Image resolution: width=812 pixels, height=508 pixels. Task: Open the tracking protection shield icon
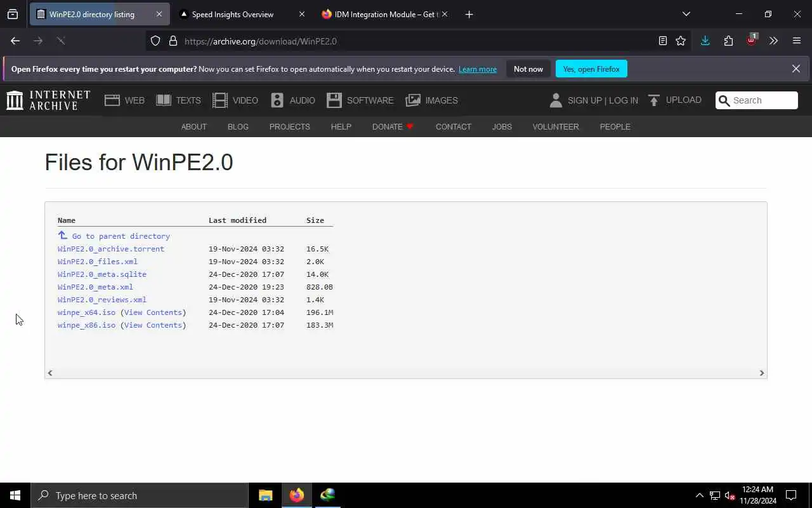[155, 41]
